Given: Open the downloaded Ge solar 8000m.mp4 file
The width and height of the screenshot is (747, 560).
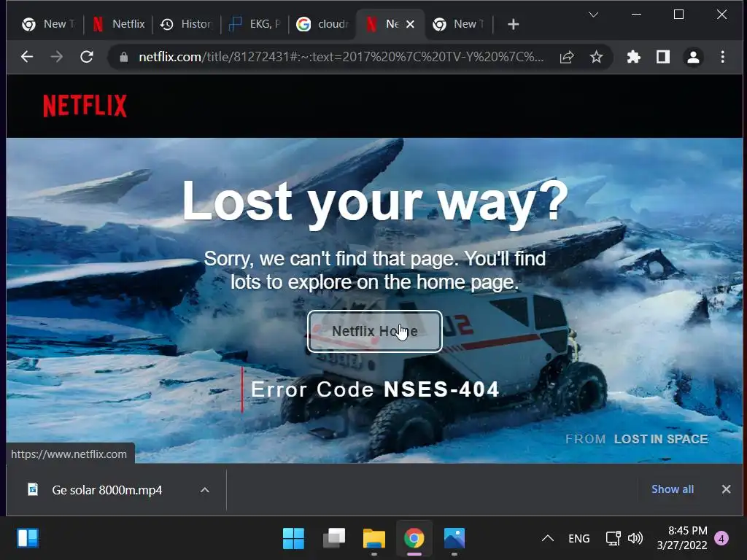Looking at the screenshot, I should [106, 490].
